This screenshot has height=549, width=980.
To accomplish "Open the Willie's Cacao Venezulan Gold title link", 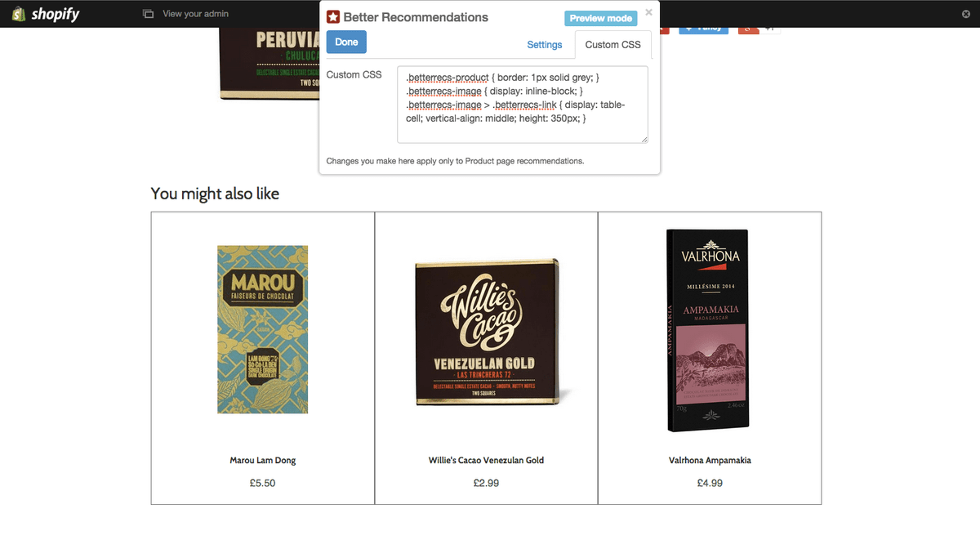I will pos(486,461).
